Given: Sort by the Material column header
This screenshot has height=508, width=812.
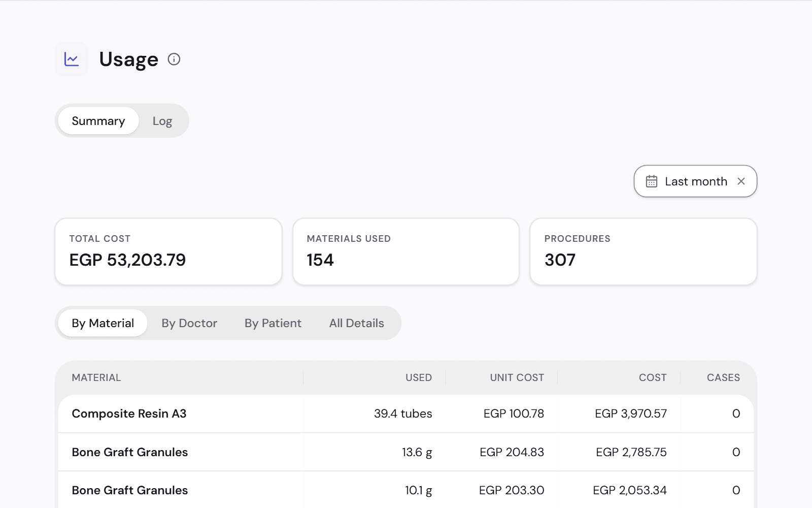Looking at the screenshot, I should click(96, 377).
